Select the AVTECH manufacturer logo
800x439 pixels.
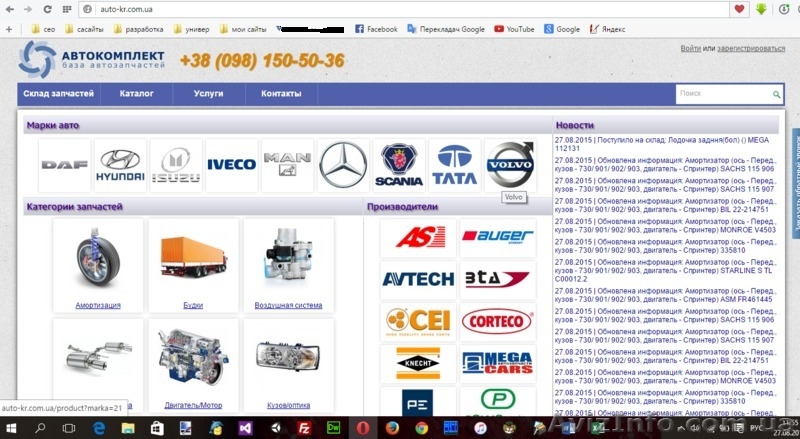[418, 279]
